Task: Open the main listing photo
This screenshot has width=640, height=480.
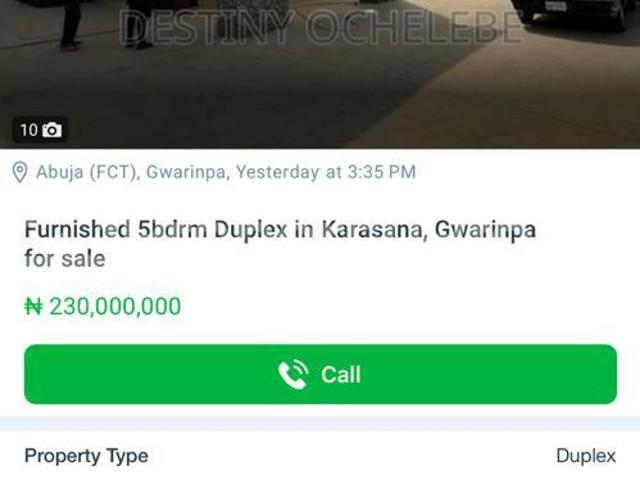Action: pyautogui.click(x=320, y=74)
